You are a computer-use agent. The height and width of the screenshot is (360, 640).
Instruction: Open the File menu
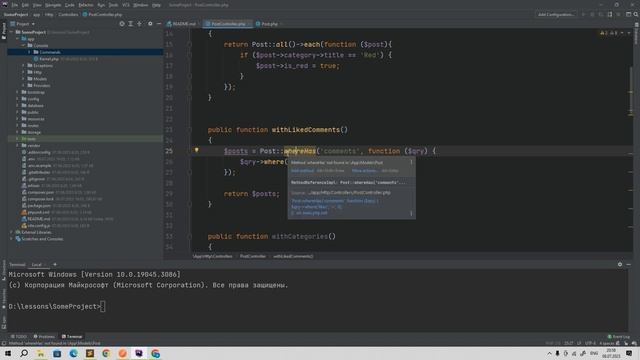point(15,5)
